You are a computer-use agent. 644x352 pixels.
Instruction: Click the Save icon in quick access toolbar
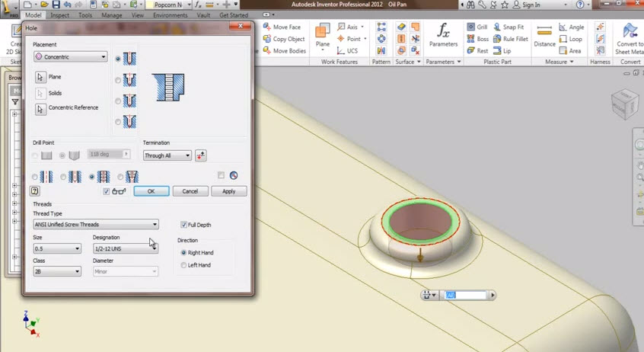(56, 5)
